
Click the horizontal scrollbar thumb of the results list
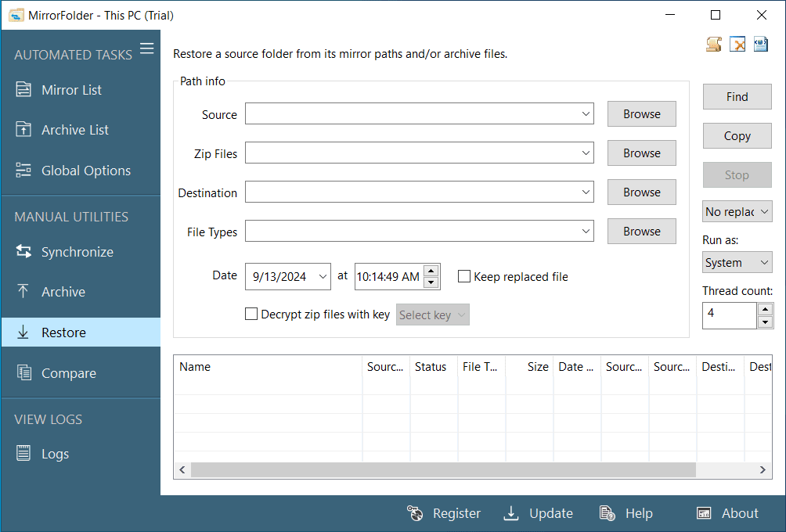443,470
